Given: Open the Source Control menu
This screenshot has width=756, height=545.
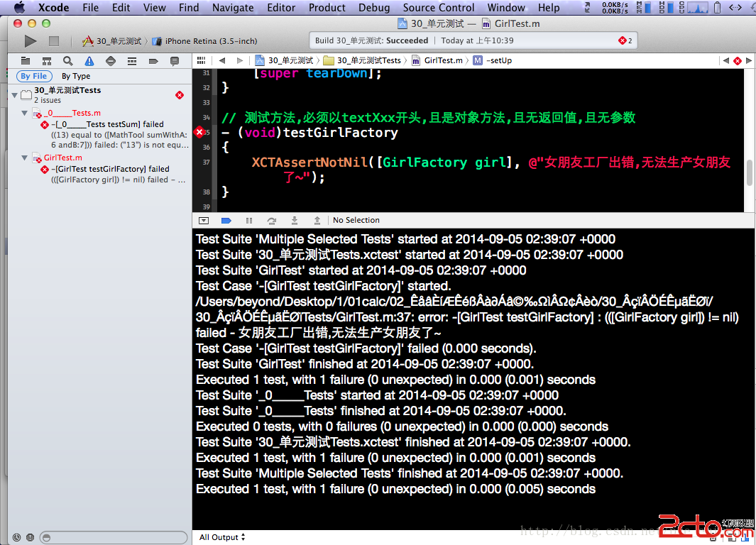Looking at the screenshot, I should (x=439, y=8).
